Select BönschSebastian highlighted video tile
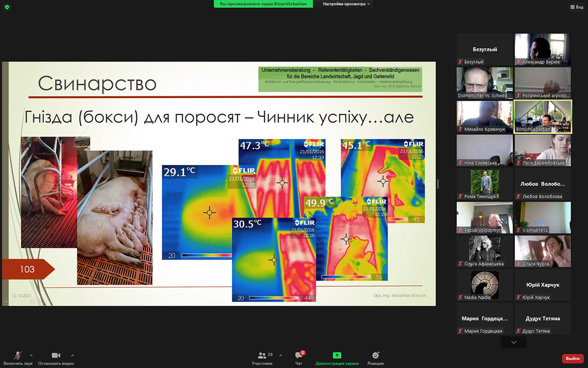This screenshot has width=588, height=368. [x=543, y=117]
